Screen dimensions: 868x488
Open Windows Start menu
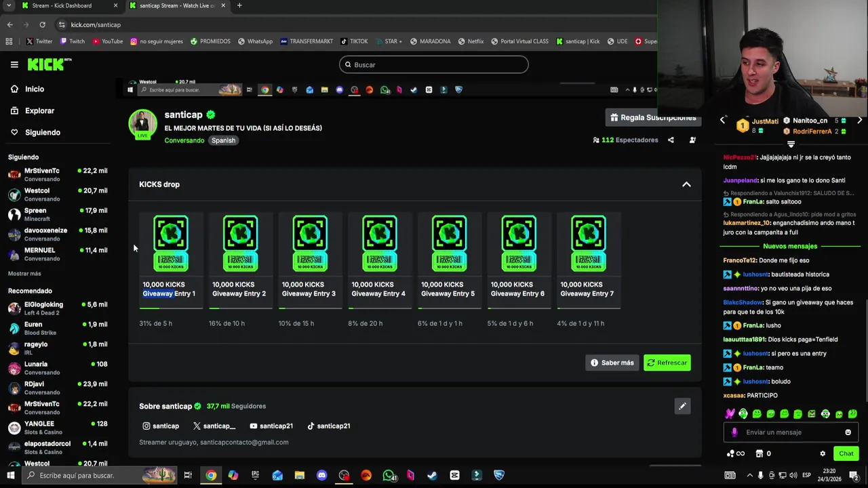click(11, 475)
